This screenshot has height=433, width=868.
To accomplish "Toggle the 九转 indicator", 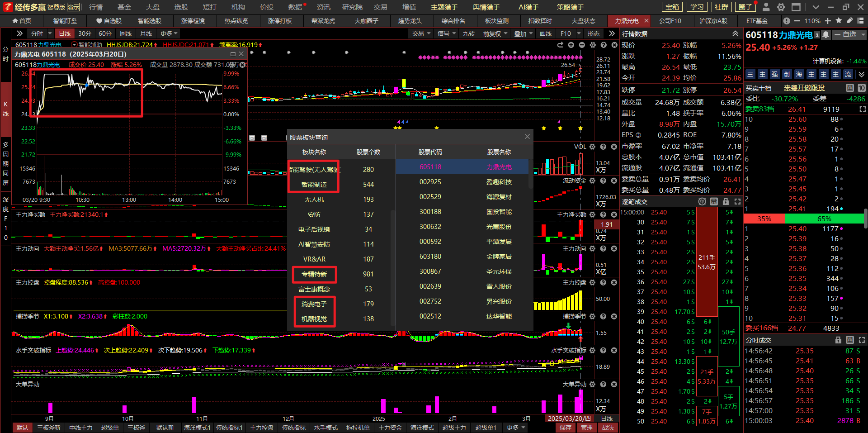I will (468, 33).
